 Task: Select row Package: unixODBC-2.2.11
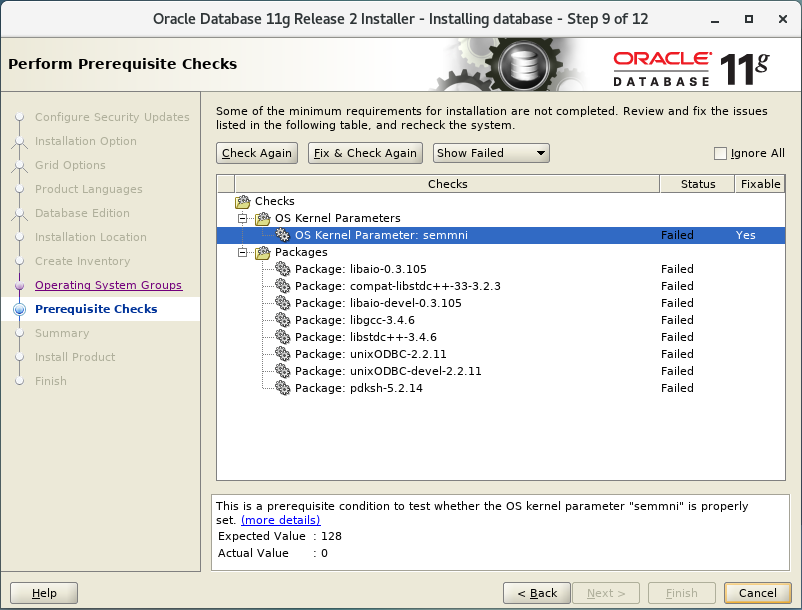(x=501, y=354)
